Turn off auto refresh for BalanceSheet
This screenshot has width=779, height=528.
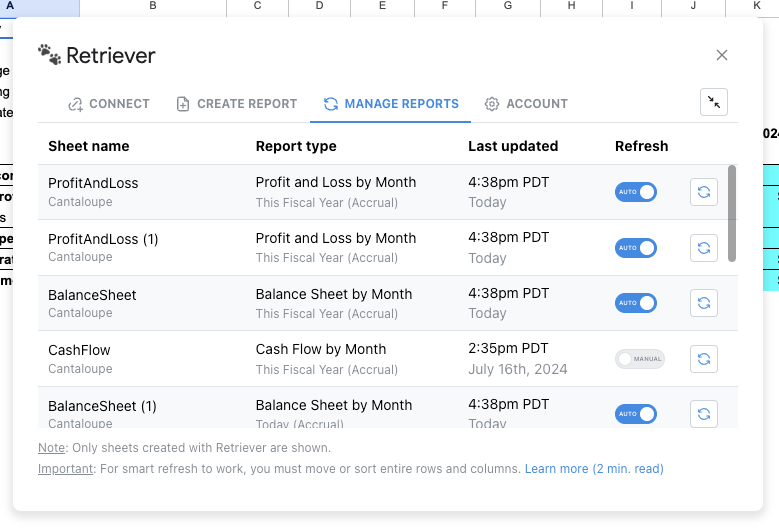coord(636,303)
